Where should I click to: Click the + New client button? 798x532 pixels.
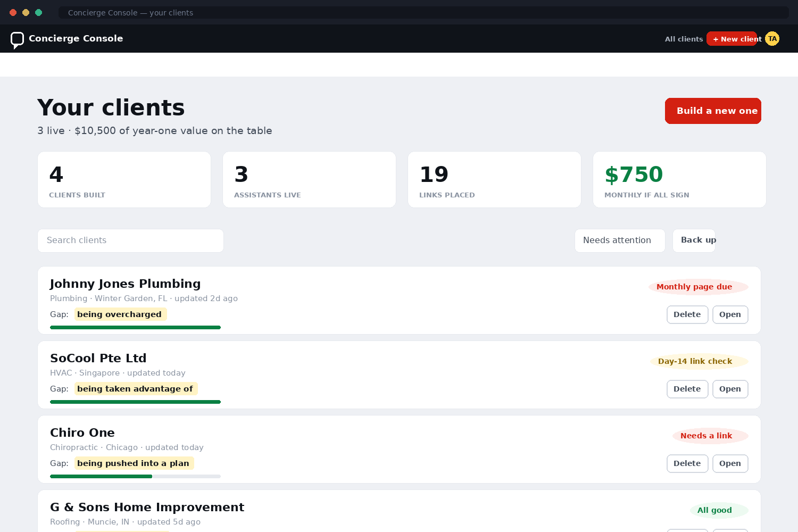[x=731, y=39]
